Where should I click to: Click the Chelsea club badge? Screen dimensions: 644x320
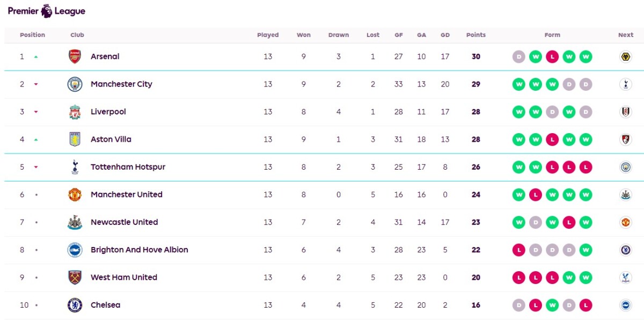(75, 305)
